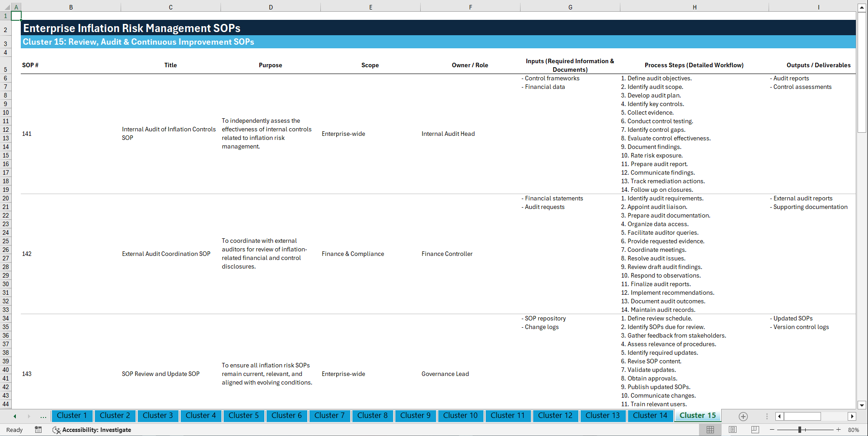Zoom in using the plus icon
868x436 pixels.
click(x=839, y=430)
